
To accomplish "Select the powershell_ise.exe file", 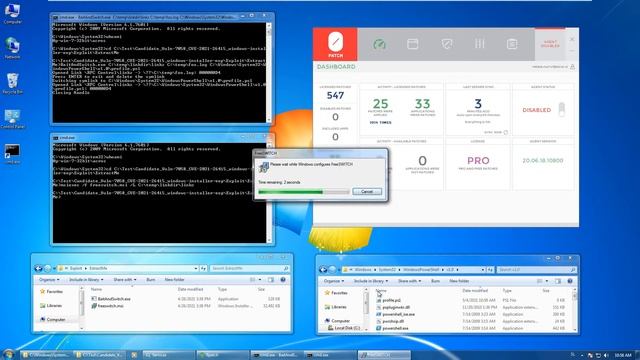I will click(x=398, y=314).
